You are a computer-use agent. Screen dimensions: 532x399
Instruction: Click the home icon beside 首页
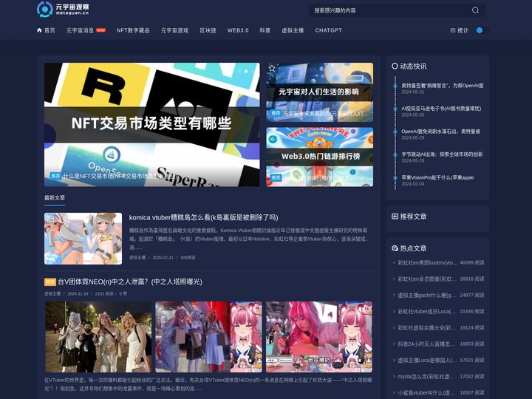pyautogui.click(x=39, y=30)
